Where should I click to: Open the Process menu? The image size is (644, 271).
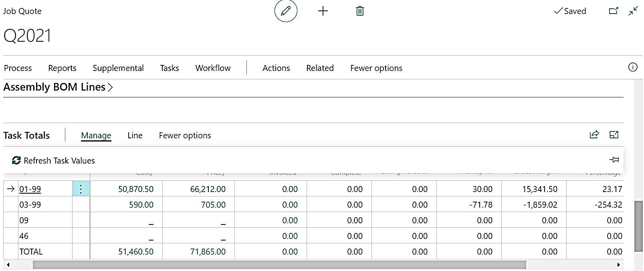[x=18, y=68]
